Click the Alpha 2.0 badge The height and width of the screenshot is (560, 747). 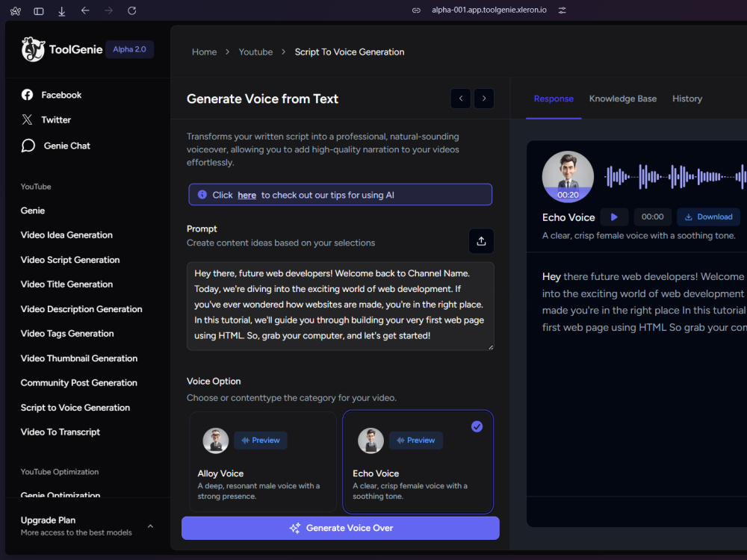pos(129,49)
